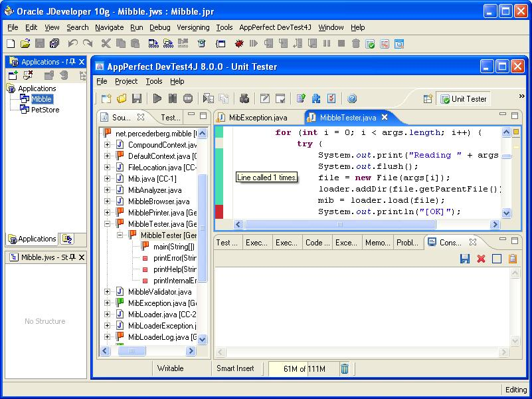
Task: Click the Cut scissors icon
Action: 106,43
